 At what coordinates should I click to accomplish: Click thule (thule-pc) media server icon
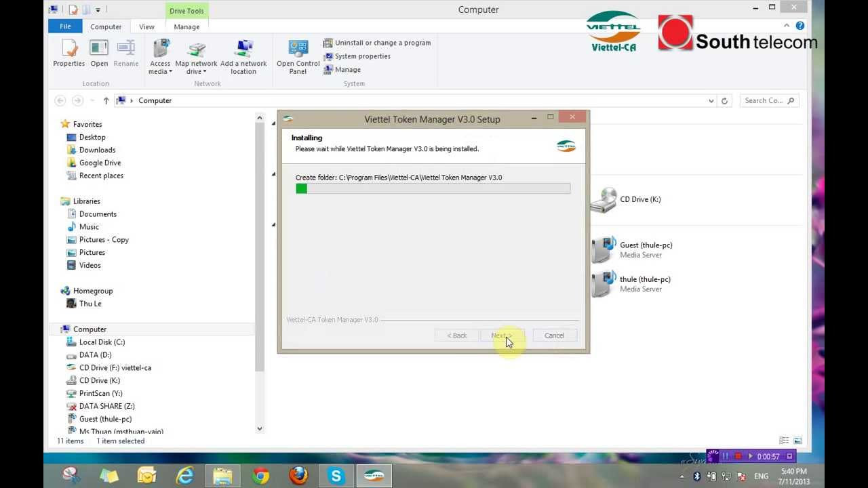click(602, 284)
